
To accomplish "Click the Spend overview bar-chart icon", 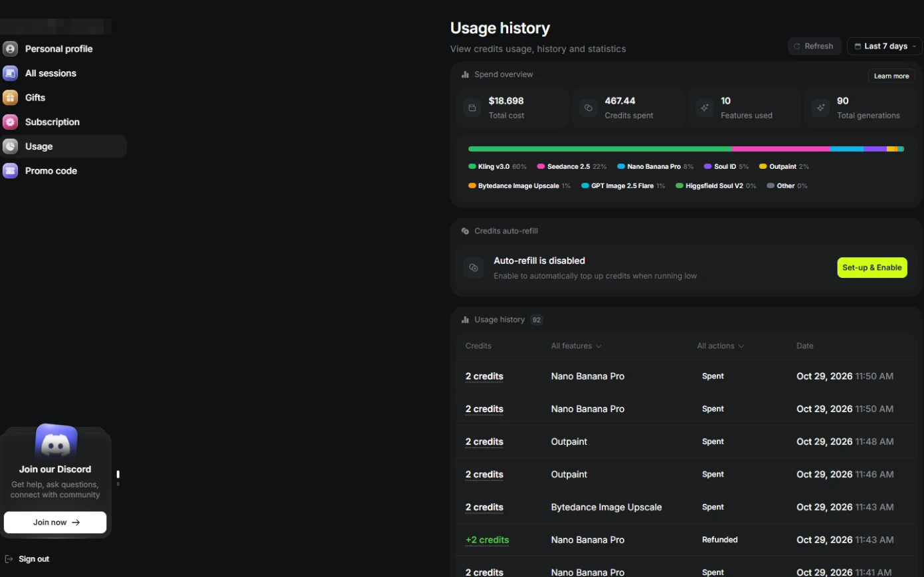I will click(x=465, y=74).
